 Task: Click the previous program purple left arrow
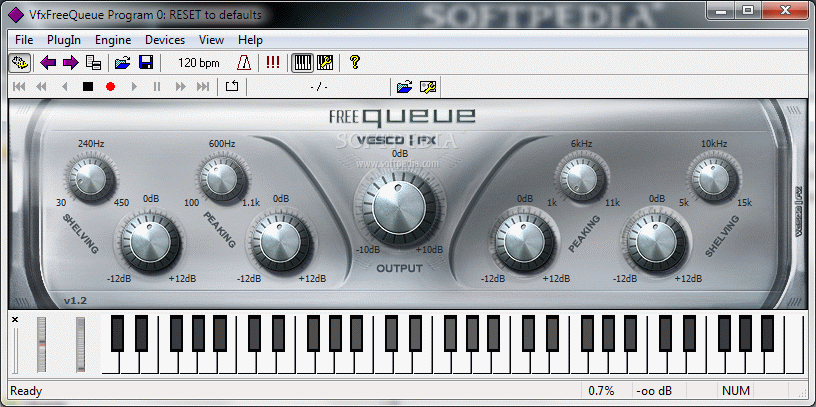coord(48,63)
